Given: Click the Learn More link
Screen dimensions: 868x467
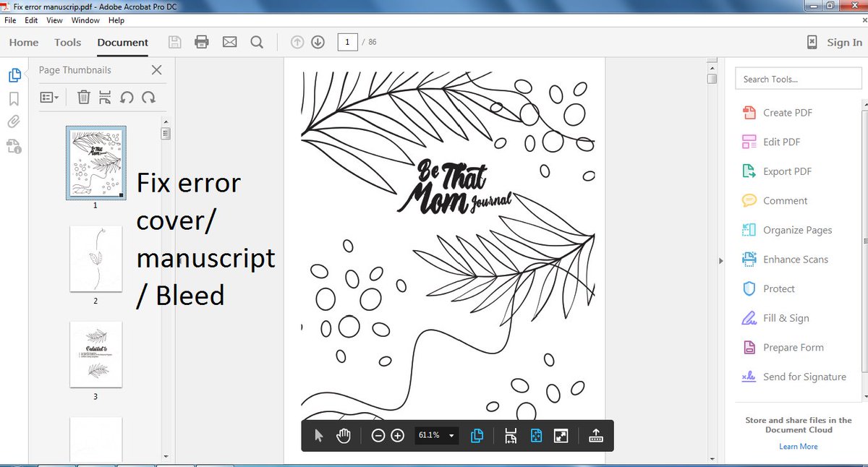Looking at the screenshot, I should coord(799,447).
